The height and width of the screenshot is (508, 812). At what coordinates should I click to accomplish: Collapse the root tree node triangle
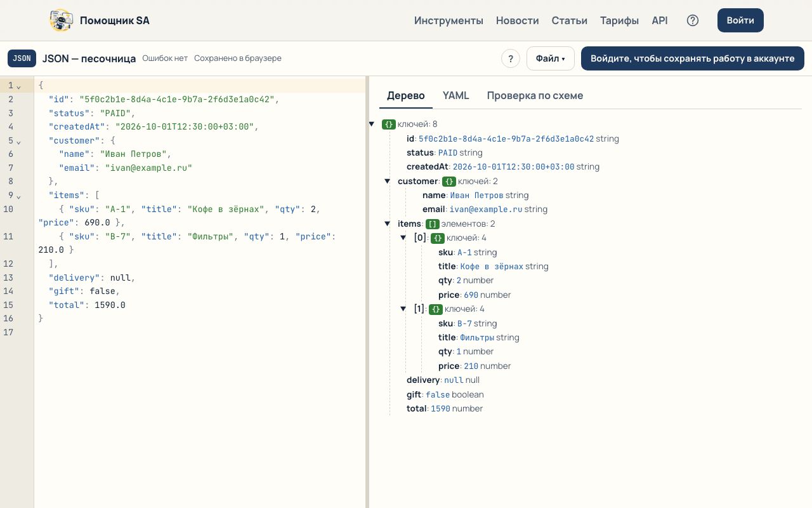[x=372, y=124]
